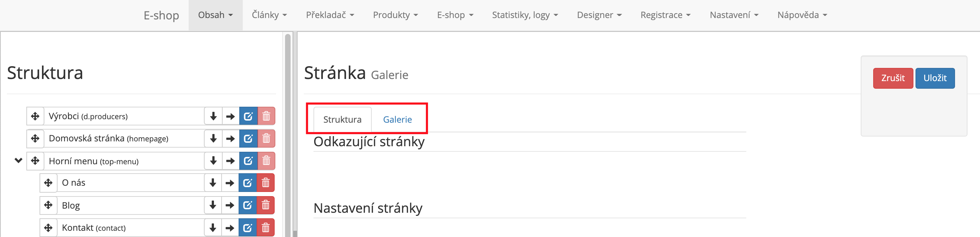Open the Nastavení dropdown menu

(734, 15)
